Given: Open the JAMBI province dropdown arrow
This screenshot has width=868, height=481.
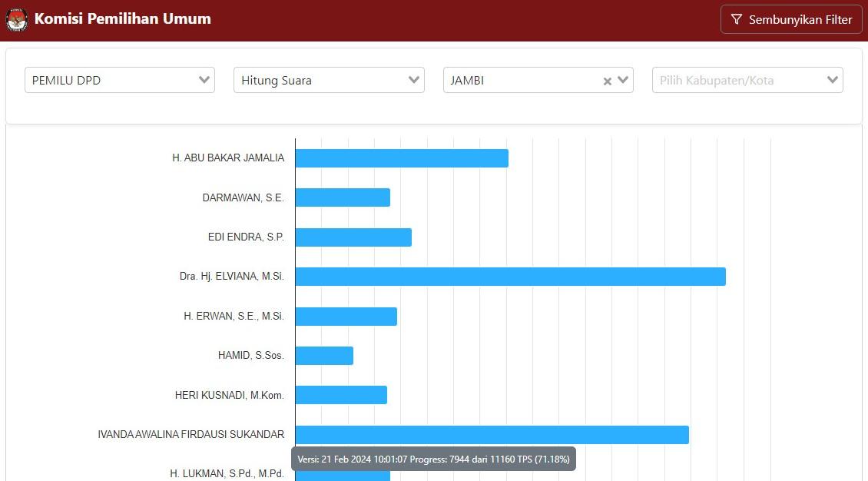Looking at the screenshot, I should click(x=623, y=80).
